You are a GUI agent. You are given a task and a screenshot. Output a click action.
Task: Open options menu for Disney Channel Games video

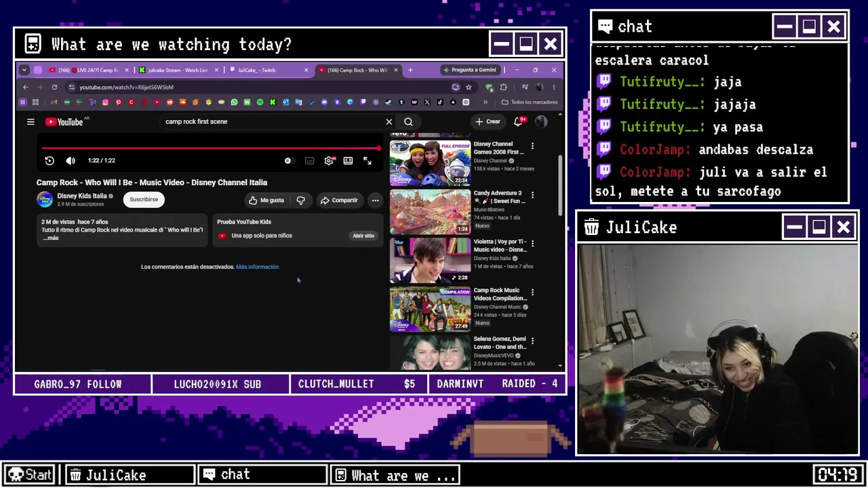pyautogui.click(x=532, y=146)
